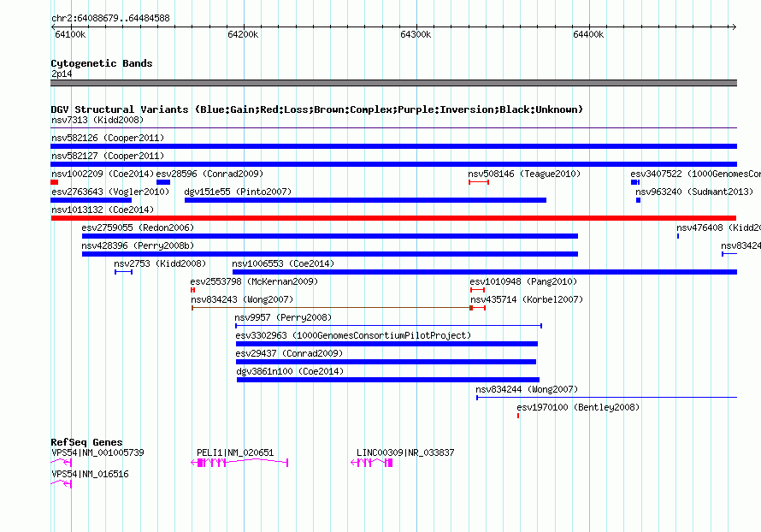Click the nsv7313 (Kidd2008) inversion track line
Screen dimensions: 761x532
click(393, 128)
